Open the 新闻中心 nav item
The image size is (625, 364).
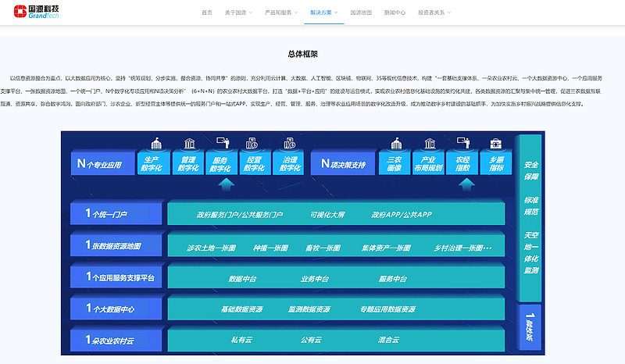(x=395, y=12)
